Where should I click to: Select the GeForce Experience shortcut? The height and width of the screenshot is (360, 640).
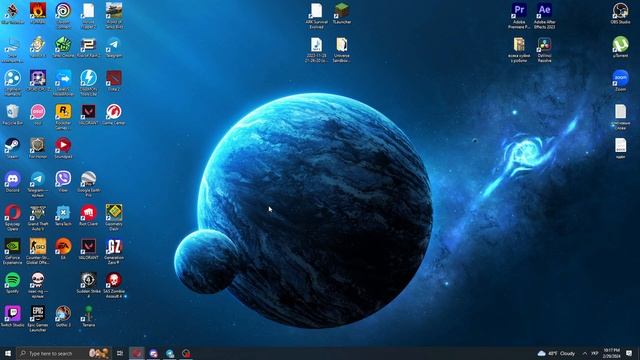[x=12, y=251]
